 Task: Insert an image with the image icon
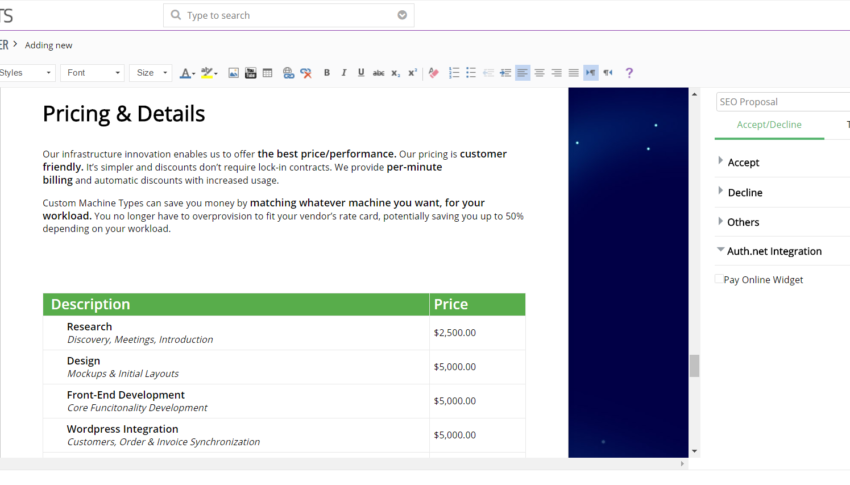point(233,73)
